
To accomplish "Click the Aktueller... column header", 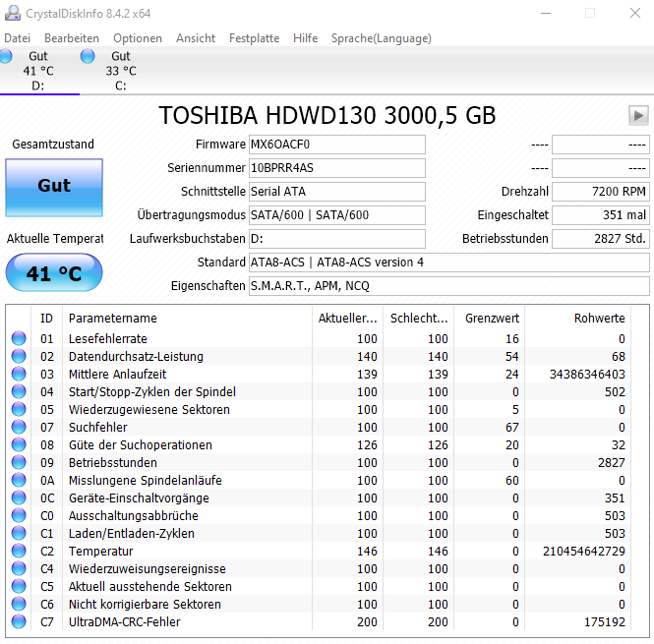I will (x=348, y=319).
